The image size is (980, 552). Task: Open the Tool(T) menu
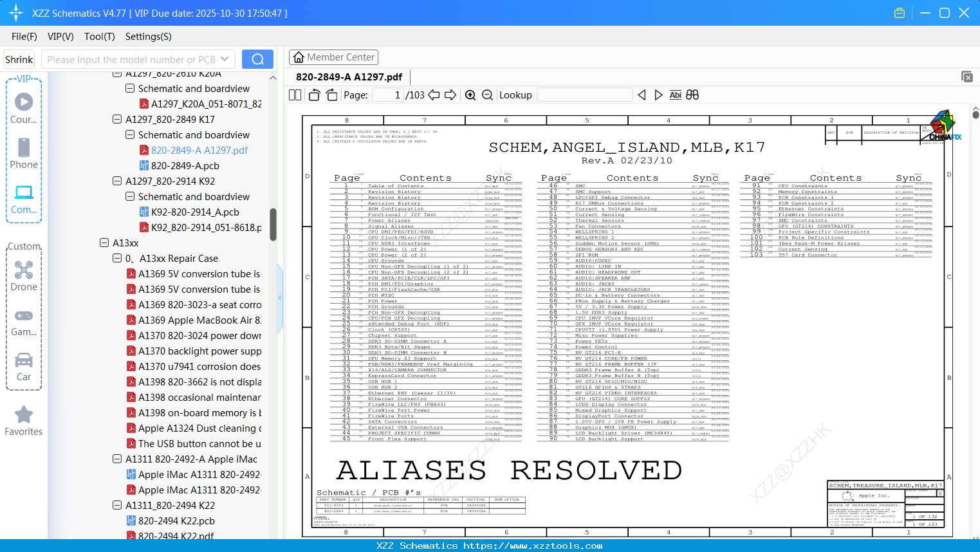pyautogui.click(x=100, y=37)
